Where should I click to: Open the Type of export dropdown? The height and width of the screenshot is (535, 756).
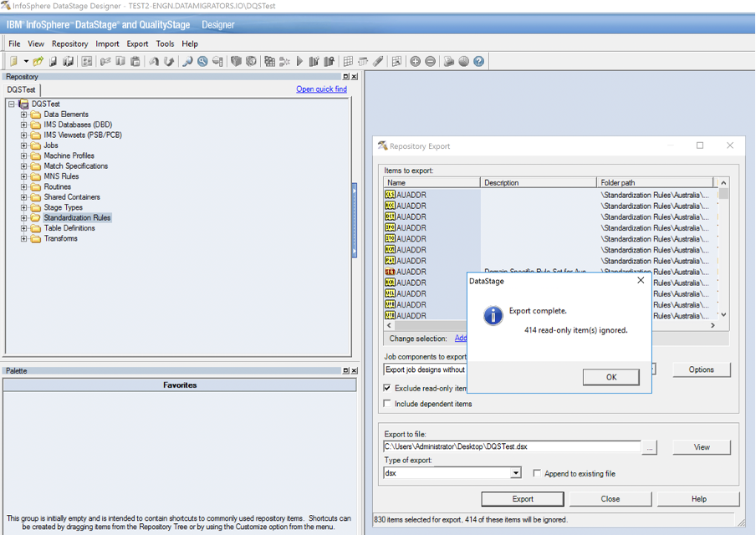pyautogui.click(x=515, y=473)
